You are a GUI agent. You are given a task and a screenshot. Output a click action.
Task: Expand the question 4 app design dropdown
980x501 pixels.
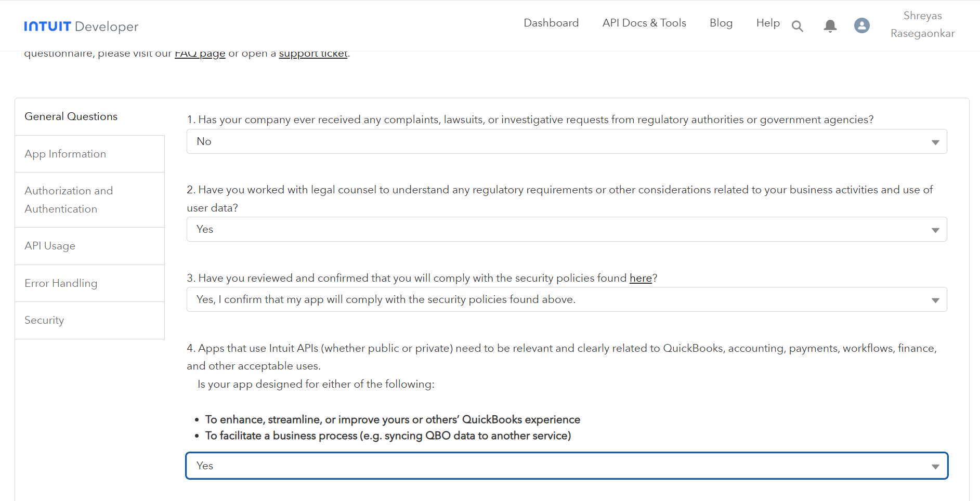(x=566, y=466)
